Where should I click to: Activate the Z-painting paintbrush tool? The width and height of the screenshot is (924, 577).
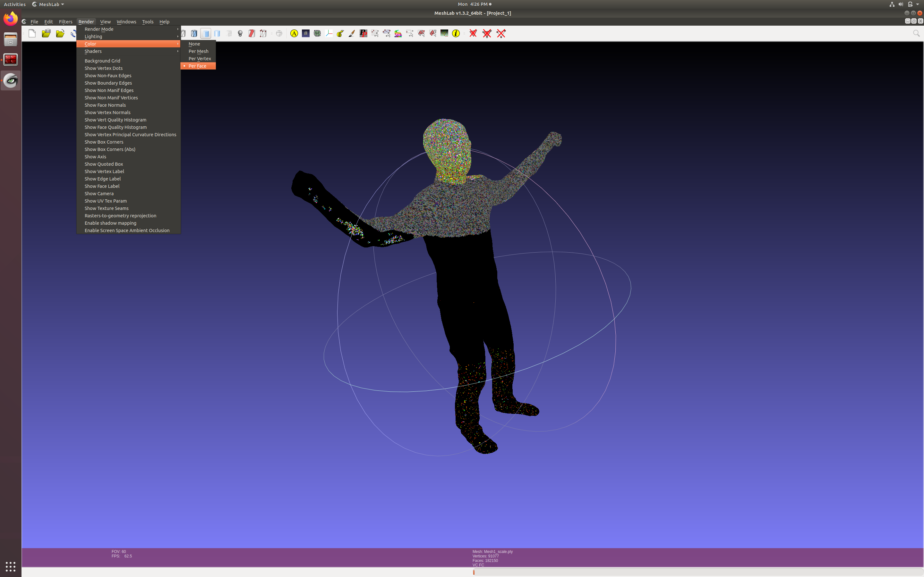coord(351,34)
